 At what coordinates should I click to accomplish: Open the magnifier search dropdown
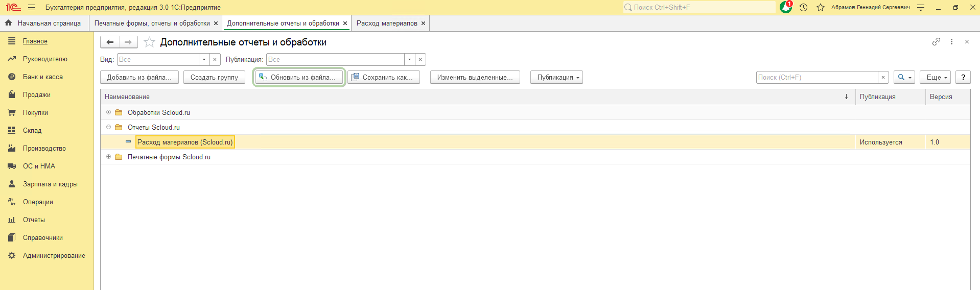904,77
